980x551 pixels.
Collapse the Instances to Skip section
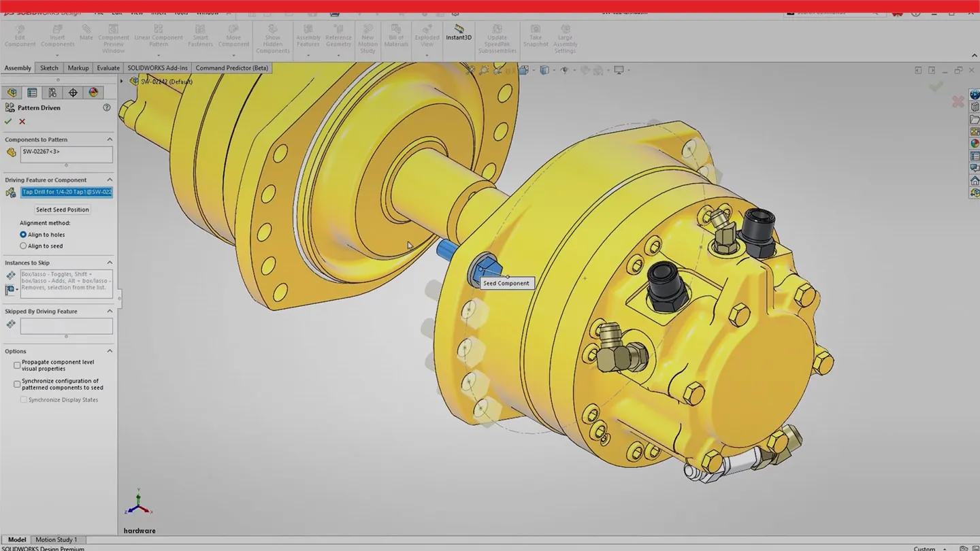[x=110, y=263]
